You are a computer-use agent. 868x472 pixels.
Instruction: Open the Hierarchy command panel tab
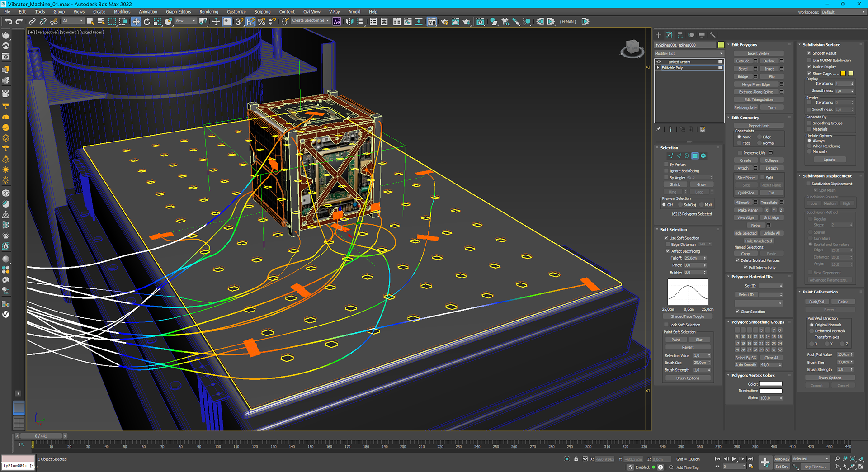tap(680, 35)
